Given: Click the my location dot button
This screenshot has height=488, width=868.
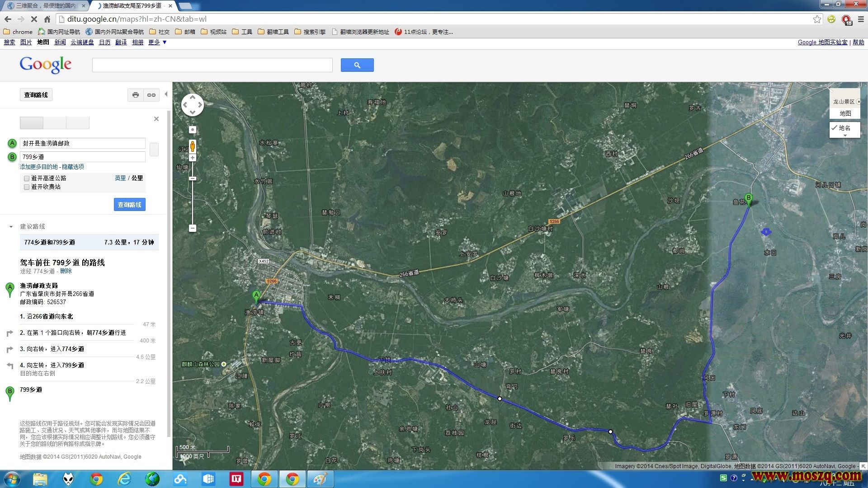Looking at the screenshot, I should coord(193,130).
